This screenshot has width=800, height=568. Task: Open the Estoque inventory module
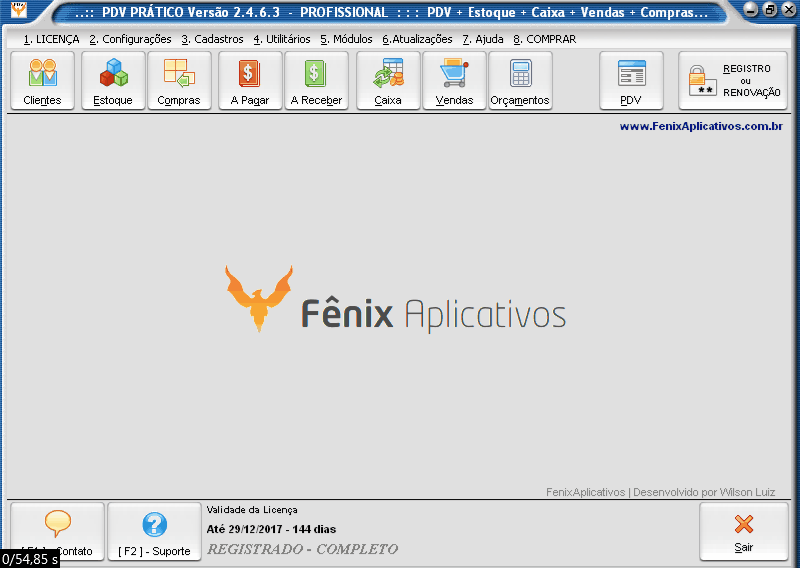113,80
